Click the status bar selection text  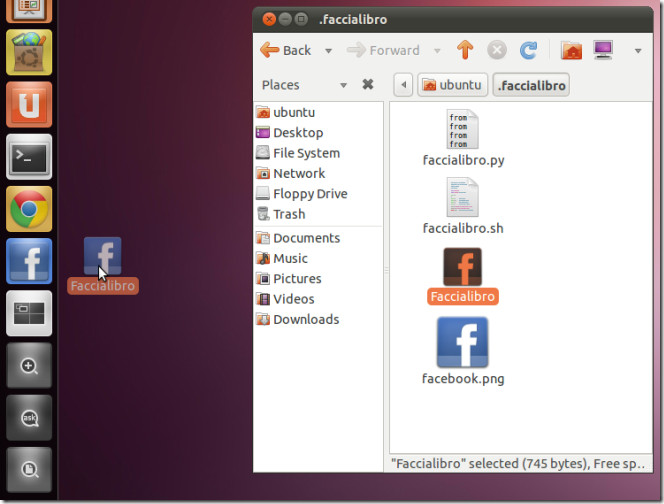coord(518,464)
